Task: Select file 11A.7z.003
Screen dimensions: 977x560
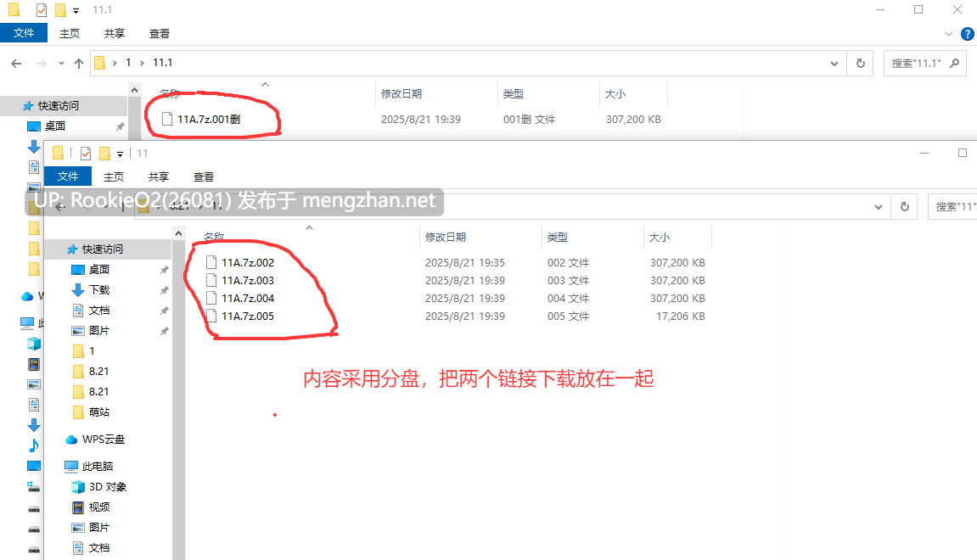Action: tap(247, 281)
